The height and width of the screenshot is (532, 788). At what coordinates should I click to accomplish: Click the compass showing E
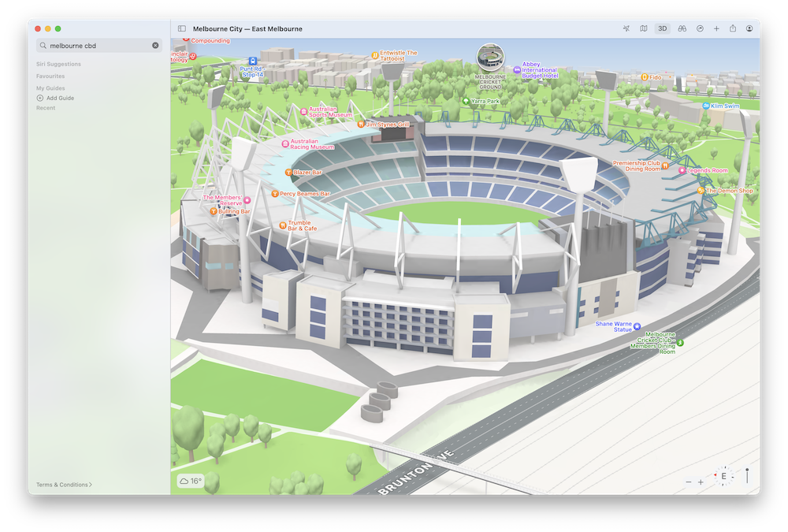[x=723, y=477]
